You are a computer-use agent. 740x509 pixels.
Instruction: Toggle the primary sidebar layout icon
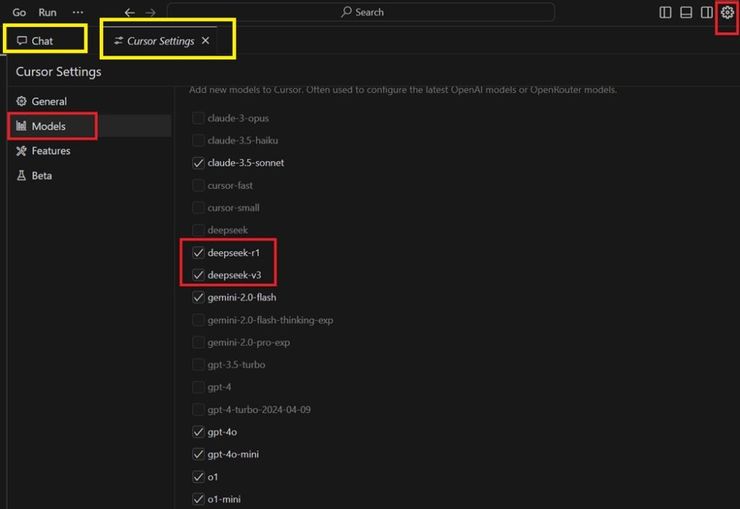pyautogui.click(x=666, y=13)
